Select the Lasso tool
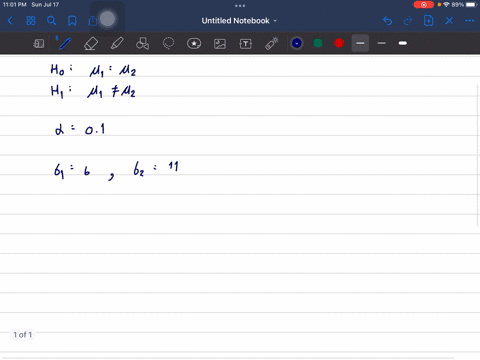The width and height of the screenshot is (480, 360). point(168,44)
